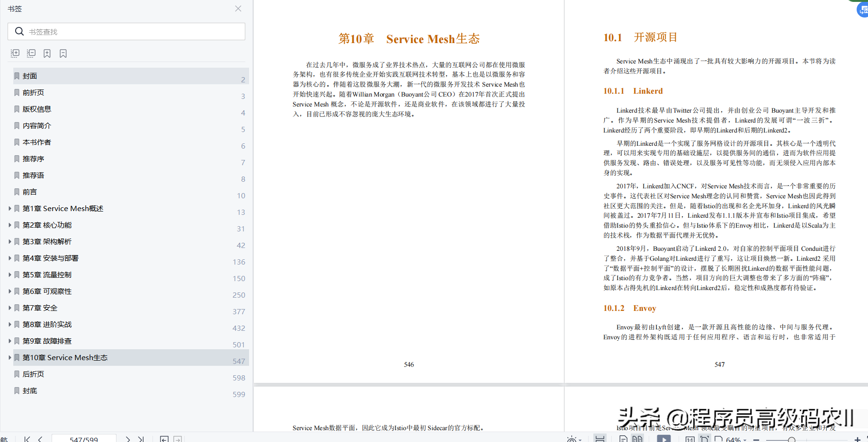Toggle two-page side-by-side view
This screenshot has height=442, width=868.
[637, 439]
